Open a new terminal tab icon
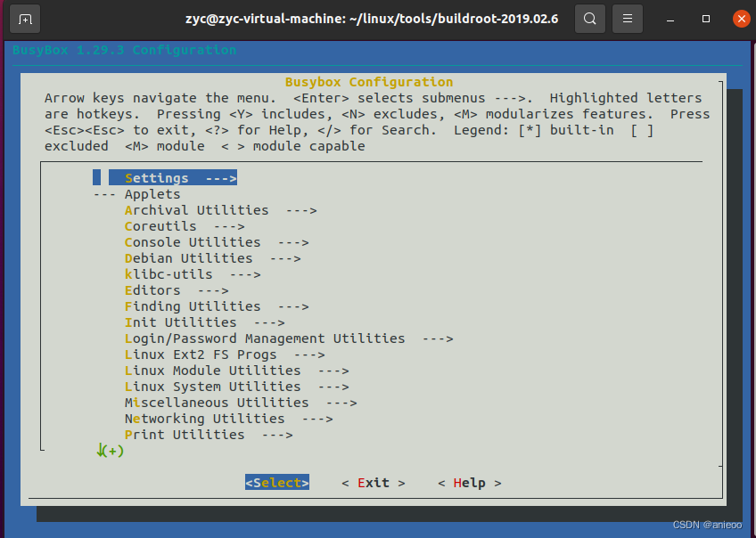This screenshot has width=756, height=538. tap(25, 20)
